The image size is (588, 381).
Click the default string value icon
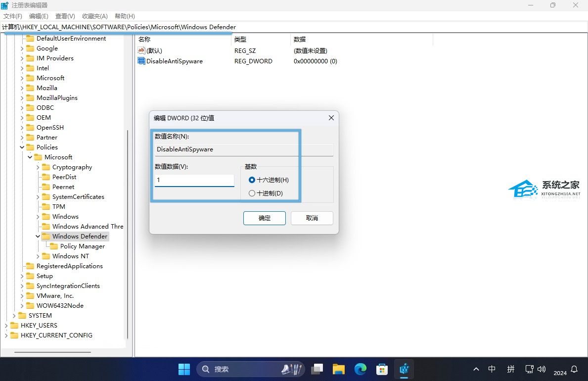[x=141, y=50]
